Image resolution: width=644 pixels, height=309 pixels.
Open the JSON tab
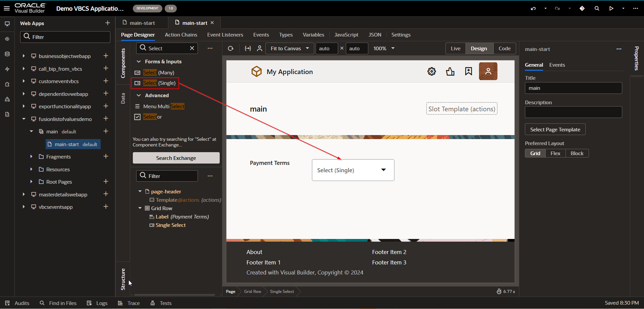click(375, 35)
